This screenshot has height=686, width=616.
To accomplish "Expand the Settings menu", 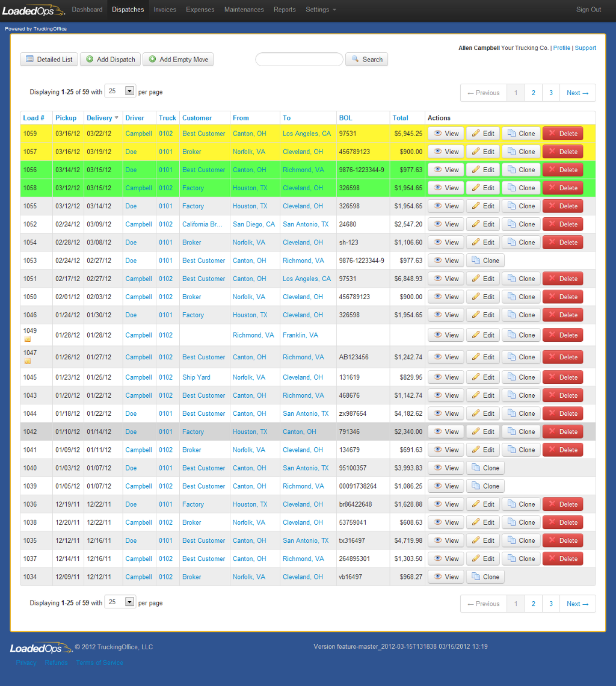I will (x=321, y=10).
